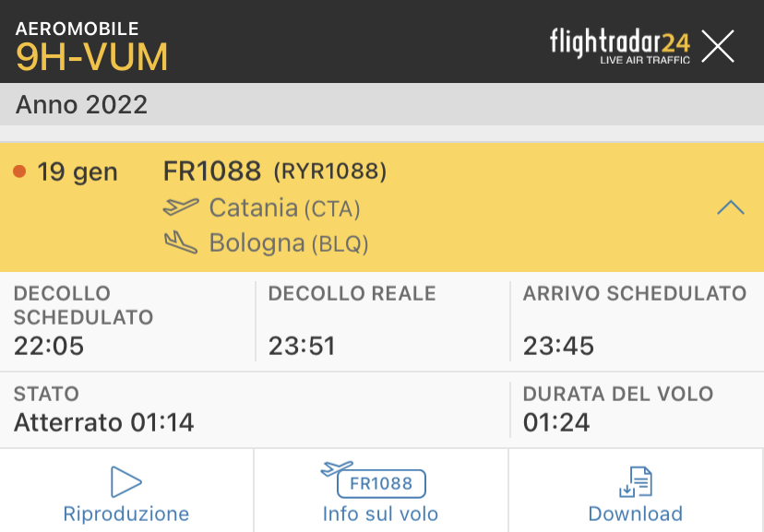Click the Riproduzione play triangle icon
The image size is (764, 532).
(125, 481)
